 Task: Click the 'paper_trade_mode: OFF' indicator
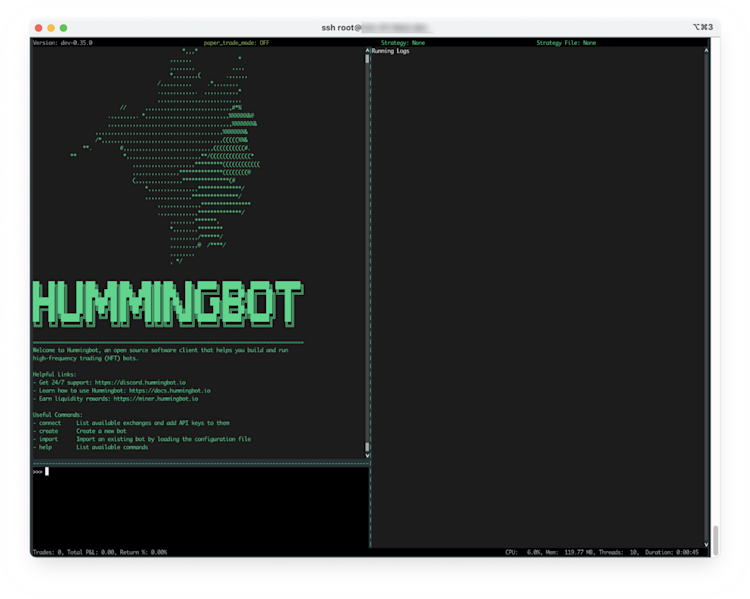[236, 43]
